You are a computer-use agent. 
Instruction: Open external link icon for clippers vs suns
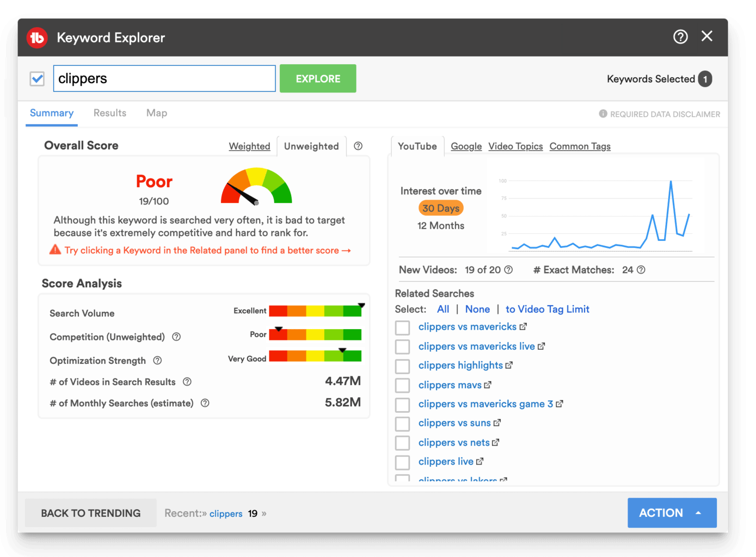497,423
